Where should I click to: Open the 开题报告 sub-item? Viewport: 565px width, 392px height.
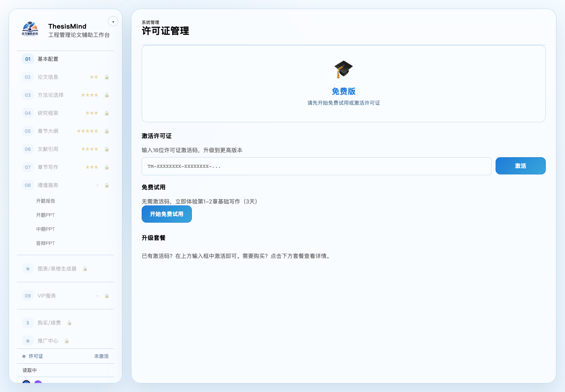coord(46,201)
